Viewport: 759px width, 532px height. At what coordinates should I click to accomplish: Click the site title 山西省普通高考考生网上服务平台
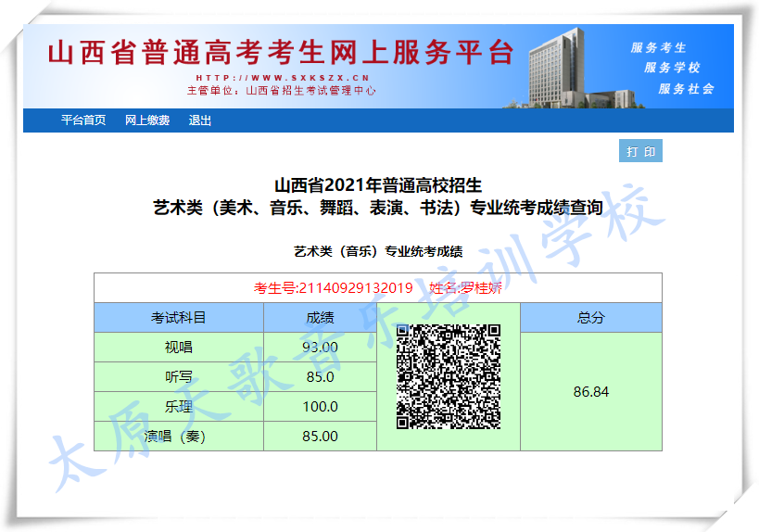point(281,52)
